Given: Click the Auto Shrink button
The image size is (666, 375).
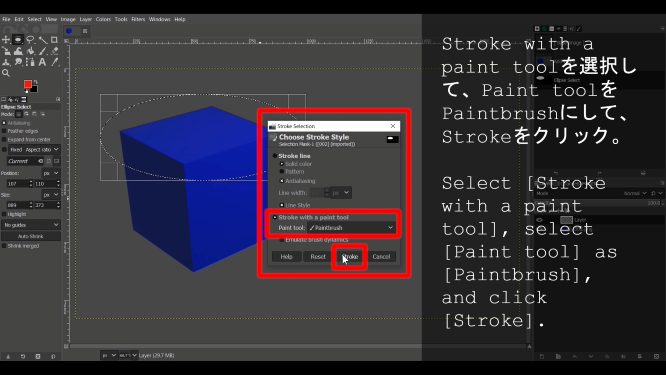Looking at the screenshot, I should click(31, 236).
